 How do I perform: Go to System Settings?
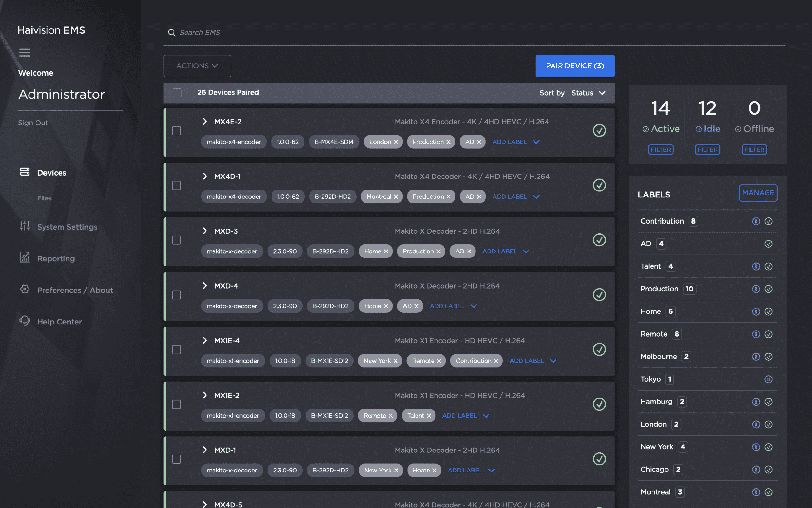(67, 227)
